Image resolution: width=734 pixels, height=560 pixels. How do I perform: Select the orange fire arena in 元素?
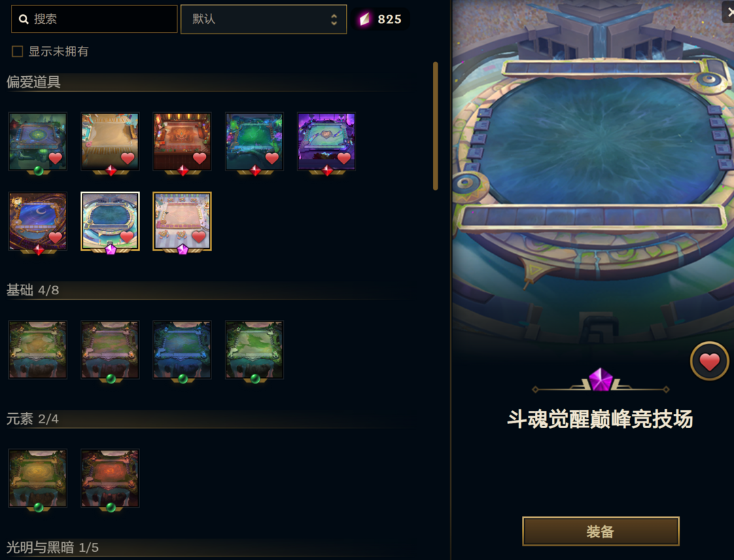pos(110,478)
